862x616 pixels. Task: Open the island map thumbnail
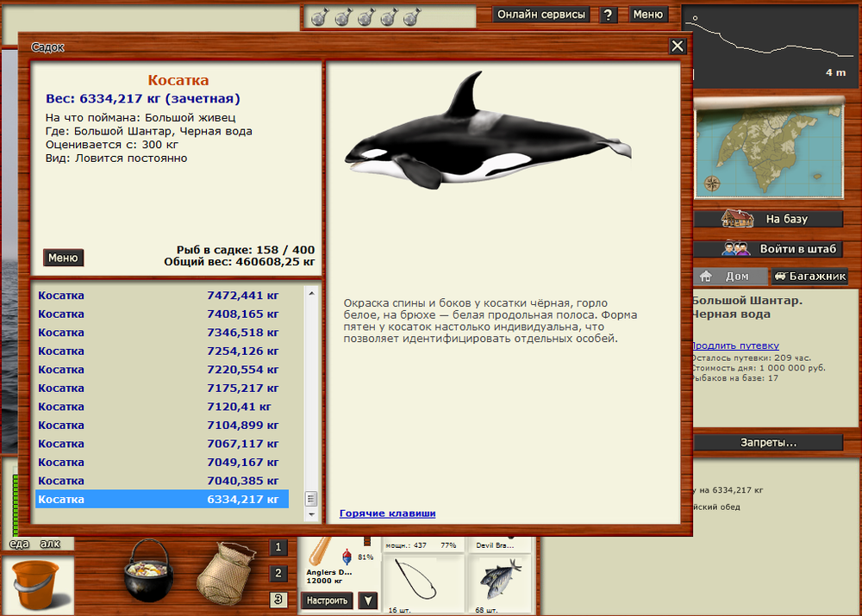tap(769, 148)
